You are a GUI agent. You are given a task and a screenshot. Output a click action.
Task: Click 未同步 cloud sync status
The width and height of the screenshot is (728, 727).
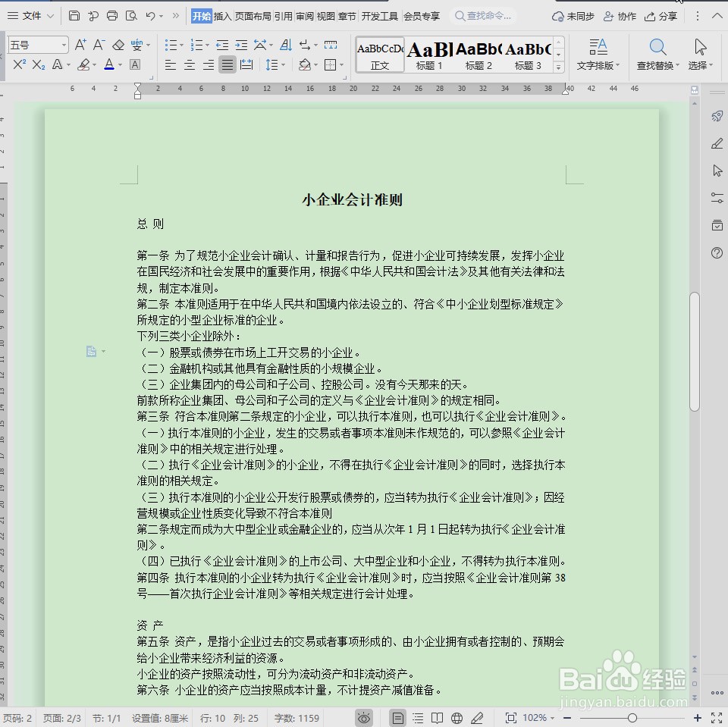pyautogui.click(x=573, y=16)
